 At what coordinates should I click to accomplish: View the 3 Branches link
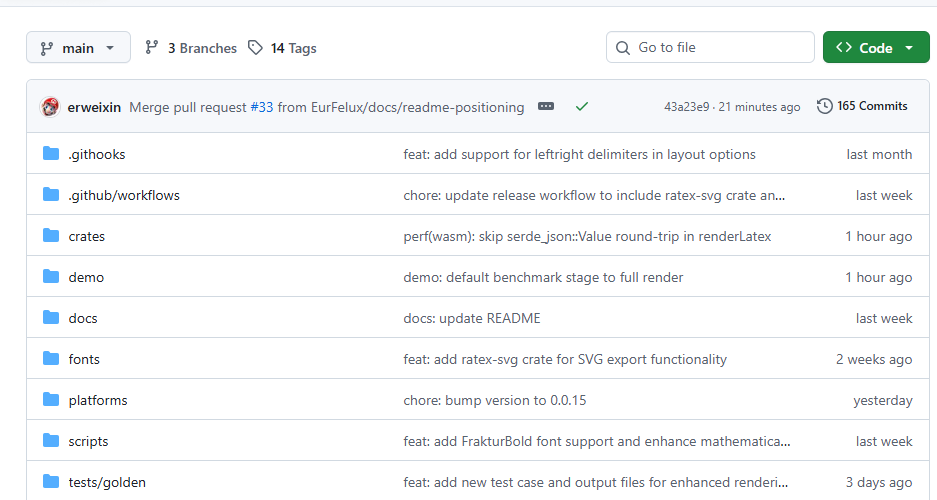(x=191, y=48)
